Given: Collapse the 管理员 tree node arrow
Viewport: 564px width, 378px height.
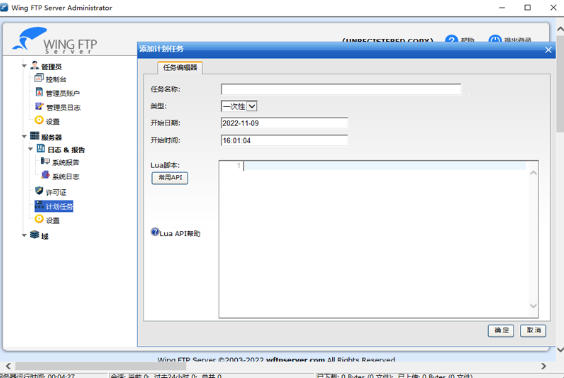Looking at the screenshot, I should 24,66.
